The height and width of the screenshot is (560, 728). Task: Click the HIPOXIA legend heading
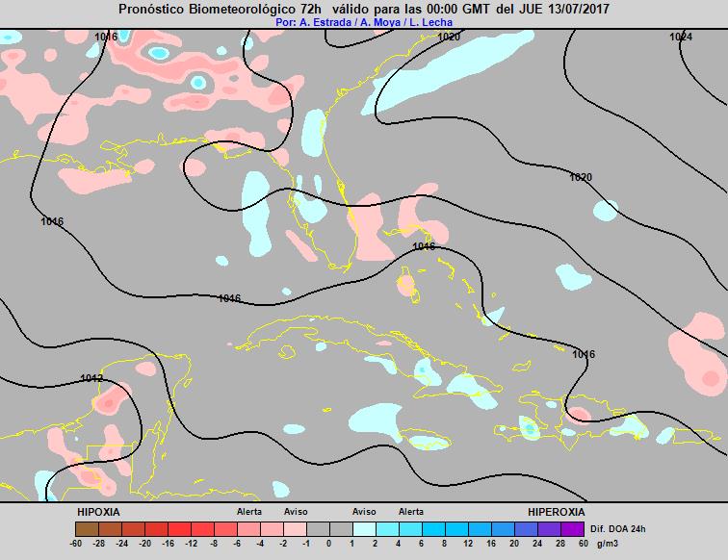point(98,512)
